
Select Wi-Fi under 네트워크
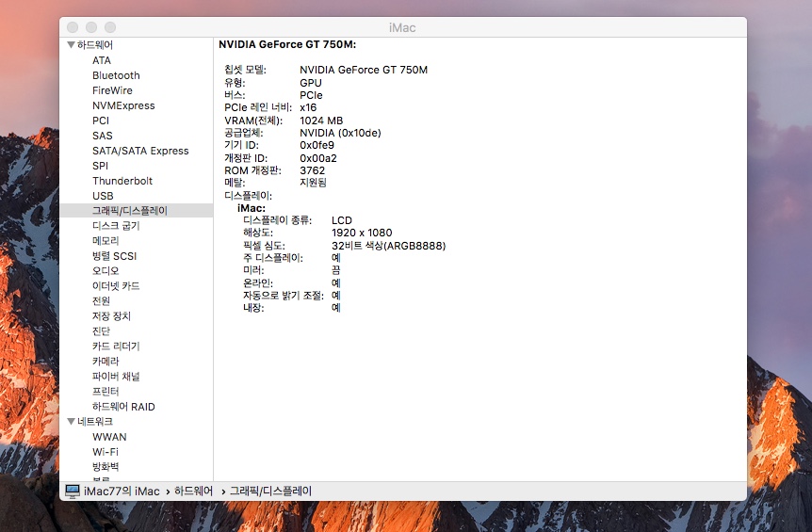[106, 452]
